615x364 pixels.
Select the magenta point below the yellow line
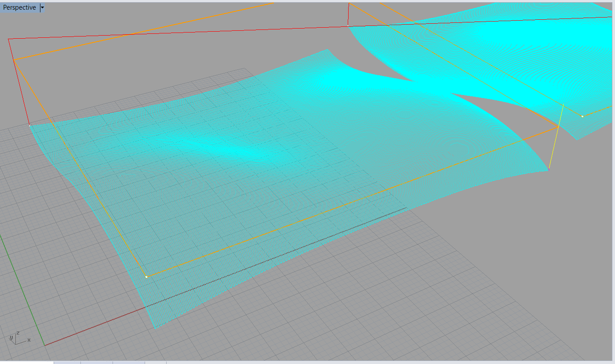tap(549, 169)
